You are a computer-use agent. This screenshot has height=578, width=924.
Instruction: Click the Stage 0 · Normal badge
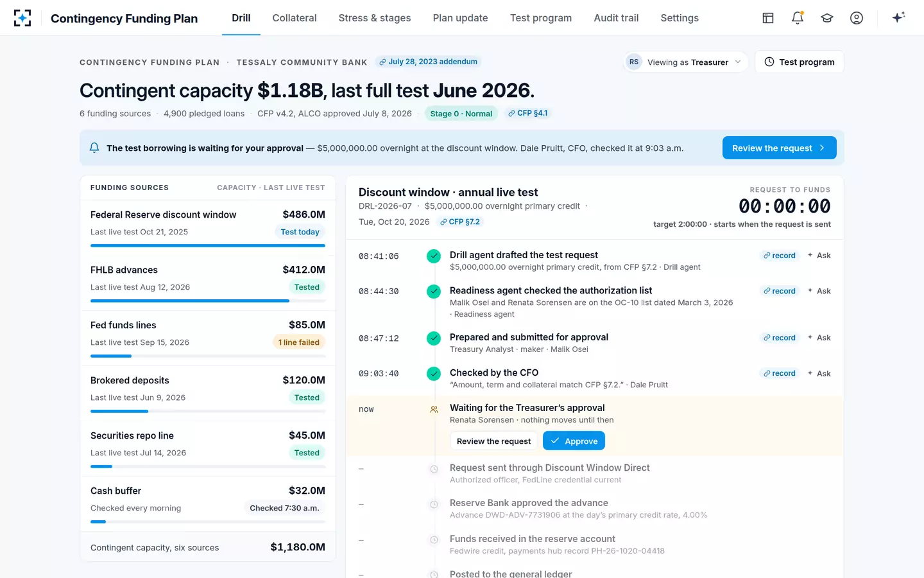pos(461,114)
